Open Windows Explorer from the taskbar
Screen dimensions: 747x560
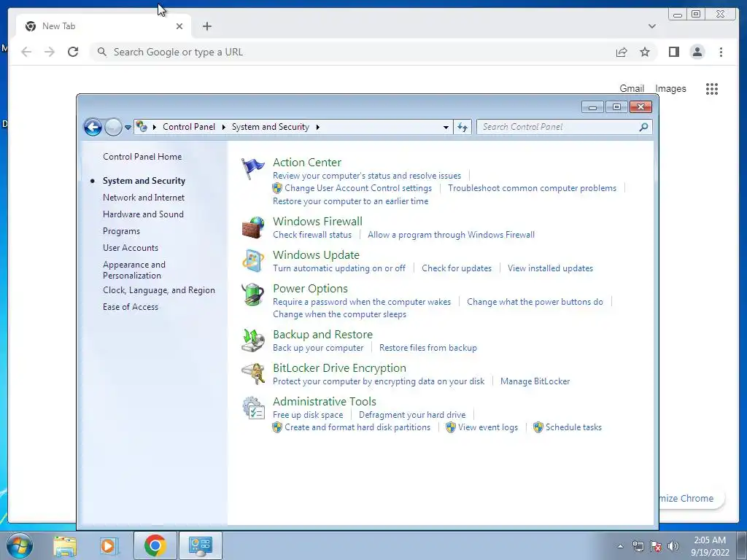point(65,545)
